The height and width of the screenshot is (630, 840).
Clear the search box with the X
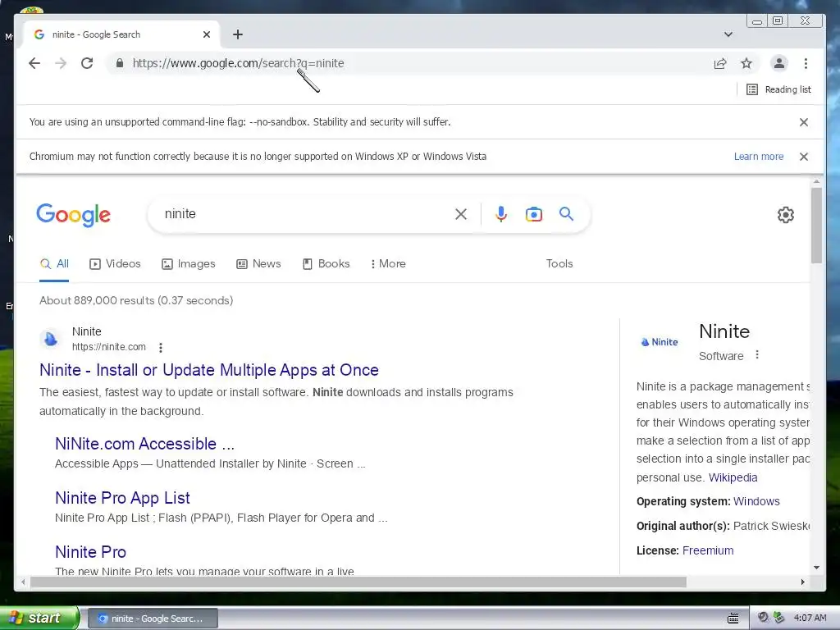461,214
